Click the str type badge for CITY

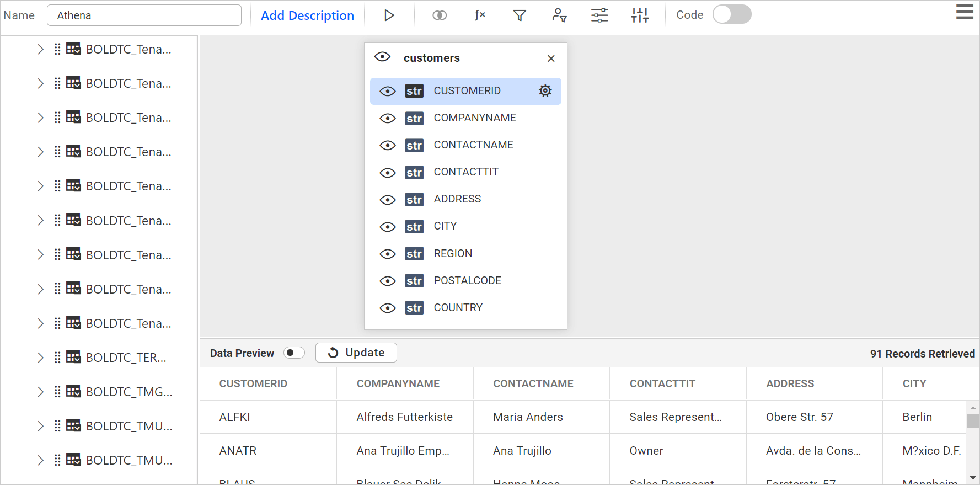pos(414,226)
